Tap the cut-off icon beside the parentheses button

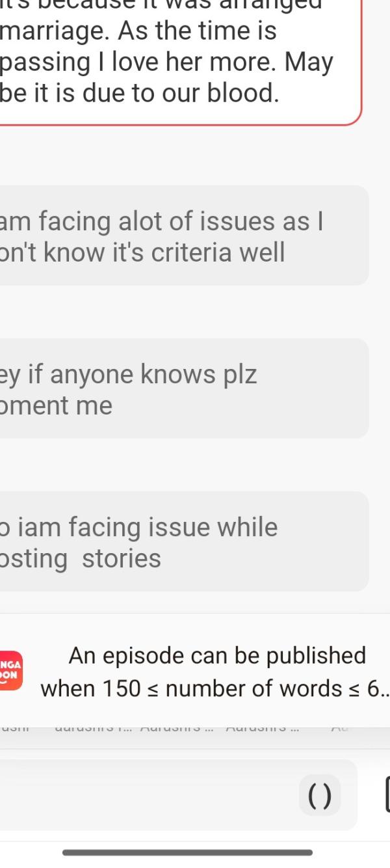point(387,794)
